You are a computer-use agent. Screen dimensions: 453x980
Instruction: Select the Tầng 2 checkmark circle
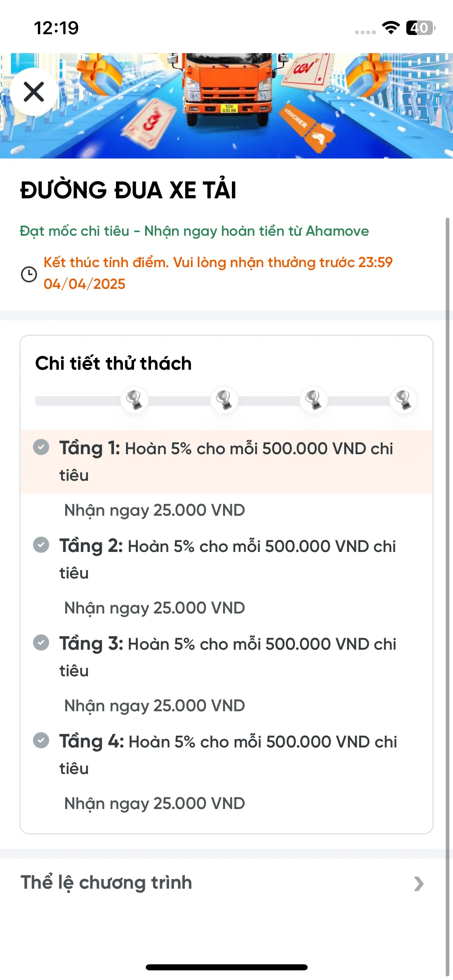(x=41, y=545)
